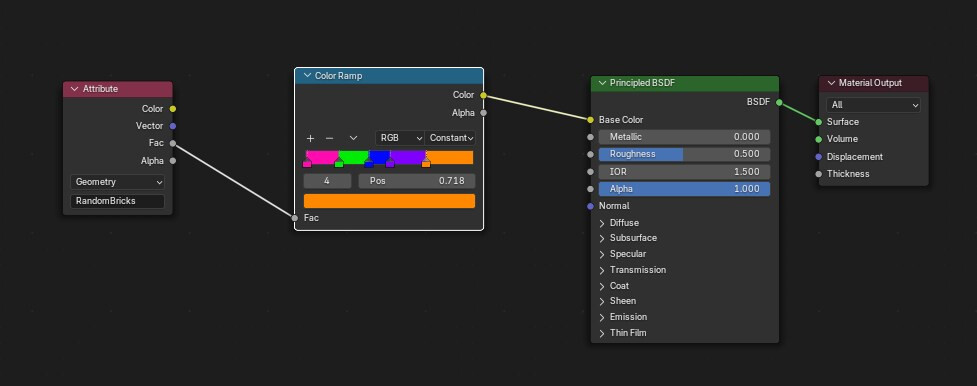Click the Pos value field showing 0.718
The image size is (977, 386).
[417, 181]
